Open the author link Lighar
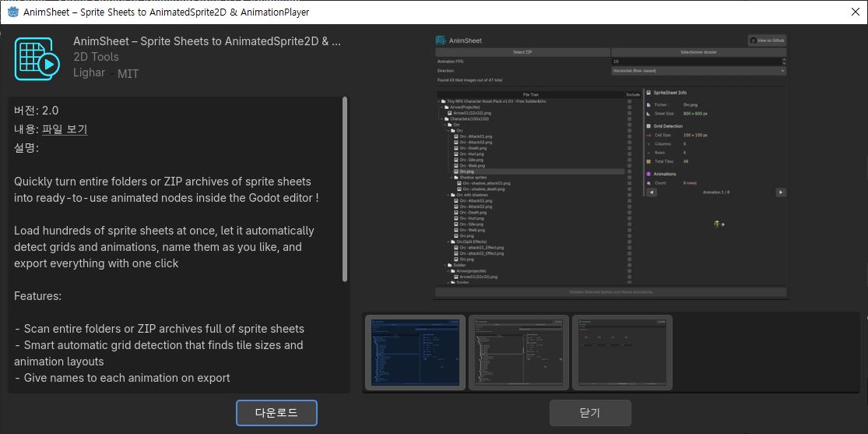This screenshot has width=868, height=434. pos(89,72)
